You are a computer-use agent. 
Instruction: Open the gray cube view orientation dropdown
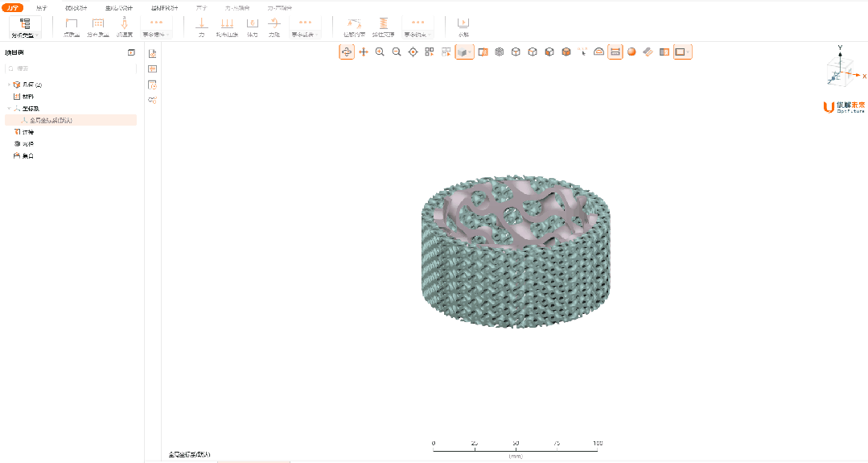464,52
